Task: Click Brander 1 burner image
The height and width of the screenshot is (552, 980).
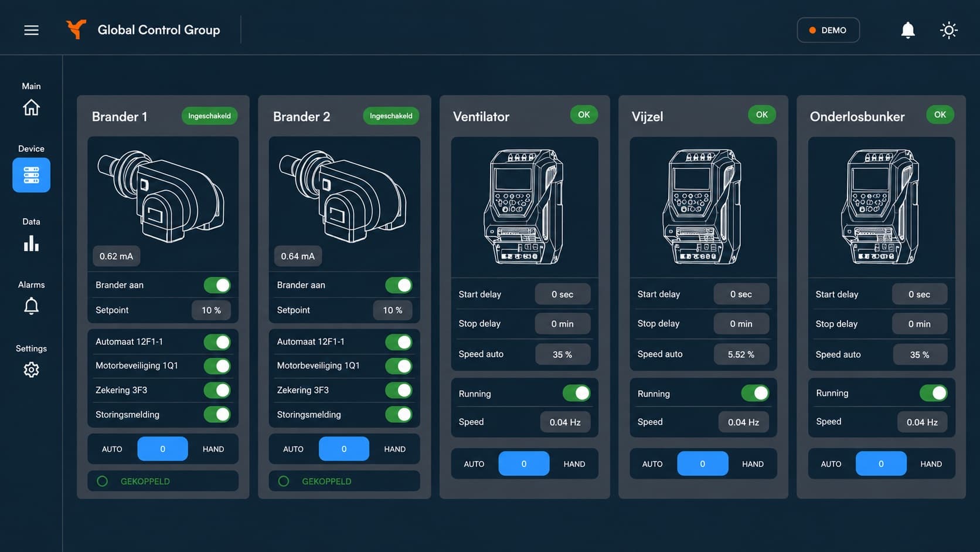Action: tap(161, 196)
